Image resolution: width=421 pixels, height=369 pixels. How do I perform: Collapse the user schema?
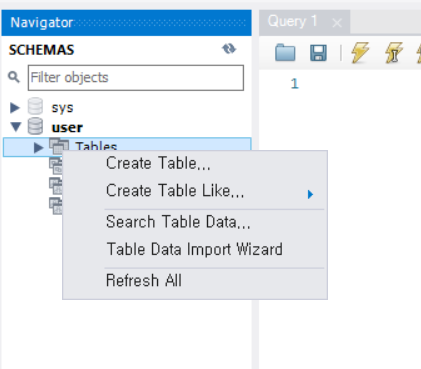coord(15,127)
